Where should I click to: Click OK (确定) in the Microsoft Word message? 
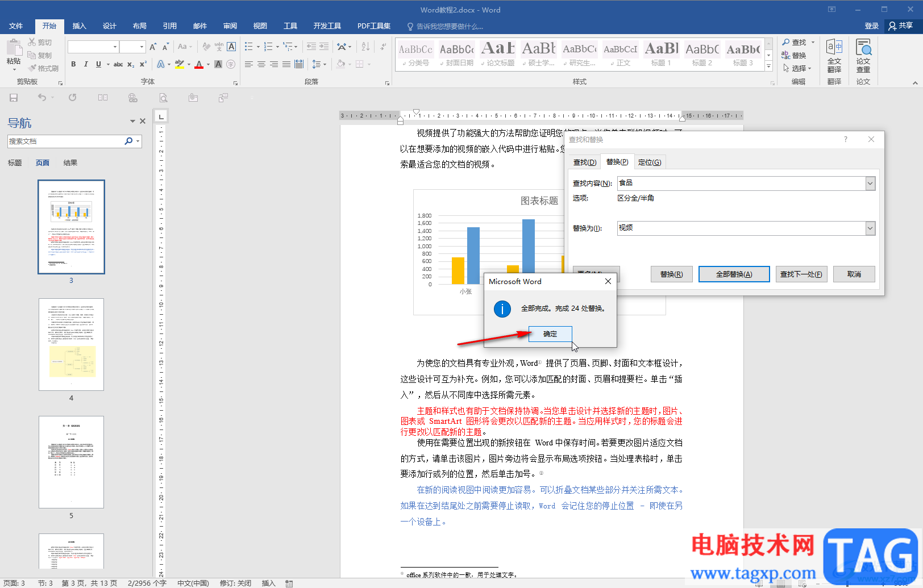[x=550, y=334]
